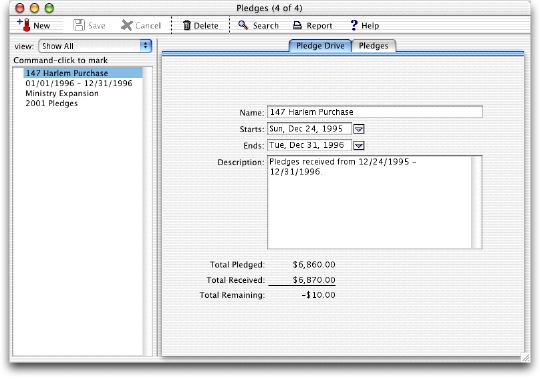Click the window resize grip corner

click(x=526, y=357)
